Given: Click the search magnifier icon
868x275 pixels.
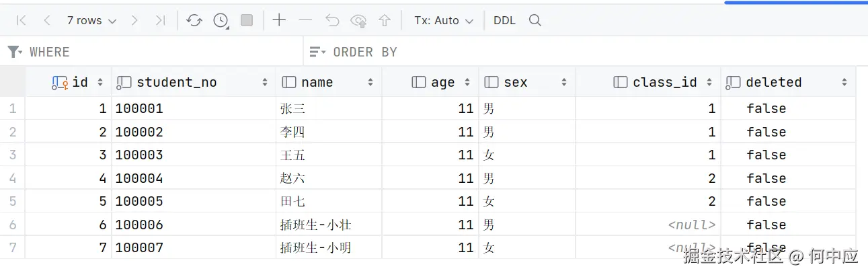Looking at the screenshot, I should click(x=535, y=21).
